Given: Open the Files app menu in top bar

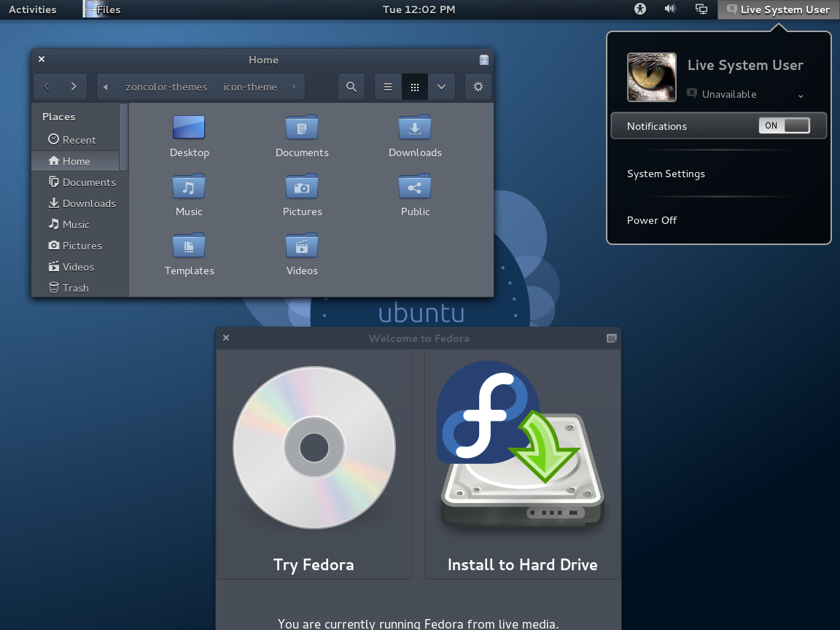Looking at the screenshot, I should [102, 9].
